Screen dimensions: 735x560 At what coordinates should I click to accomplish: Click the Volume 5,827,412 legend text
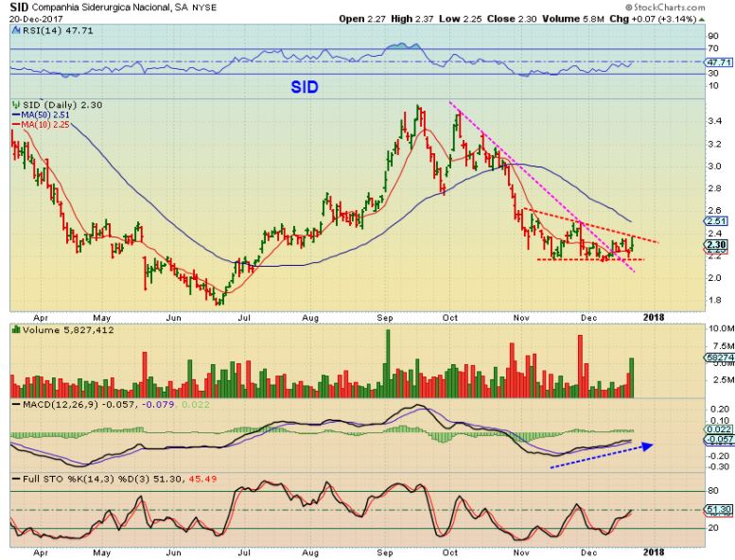(x=68, y=330)
